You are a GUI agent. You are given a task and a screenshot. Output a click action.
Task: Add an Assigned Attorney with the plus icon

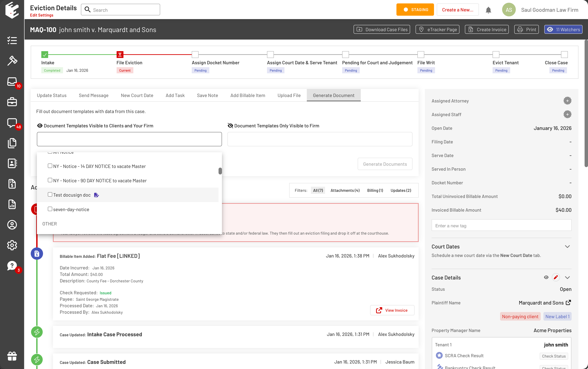[x=567, y=101]
